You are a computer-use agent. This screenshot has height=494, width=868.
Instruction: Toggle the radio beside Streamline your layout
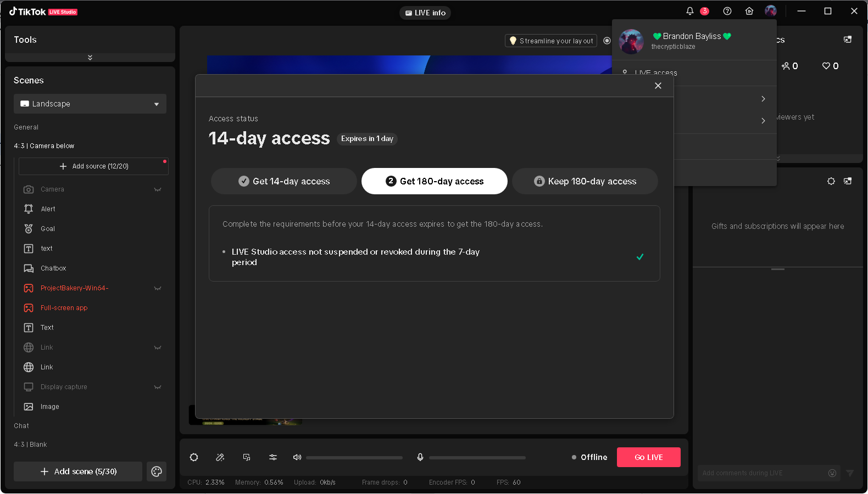pyautogui.click(x=607, y=41)
